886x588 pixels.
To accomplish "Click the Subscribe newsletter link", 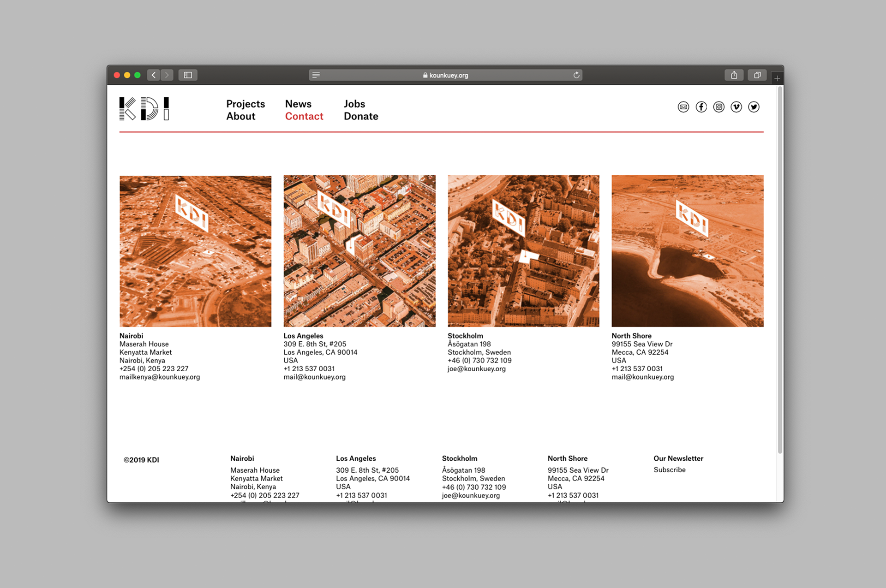I will (669, 469).
